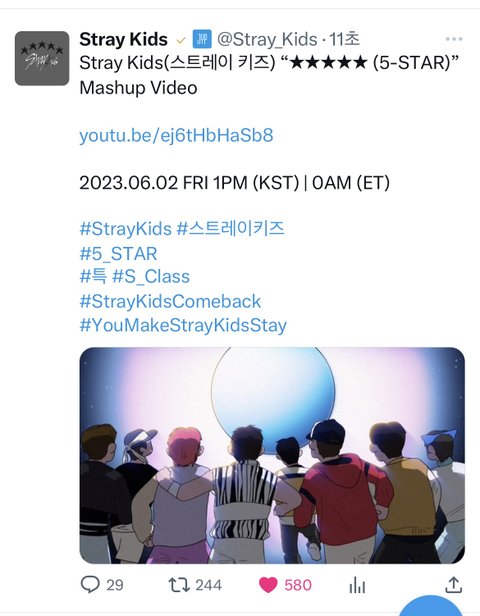Open the three-dot more options menu
This screenshot has height=616, width=480.
pyautogui.click(x=454, y=39)
